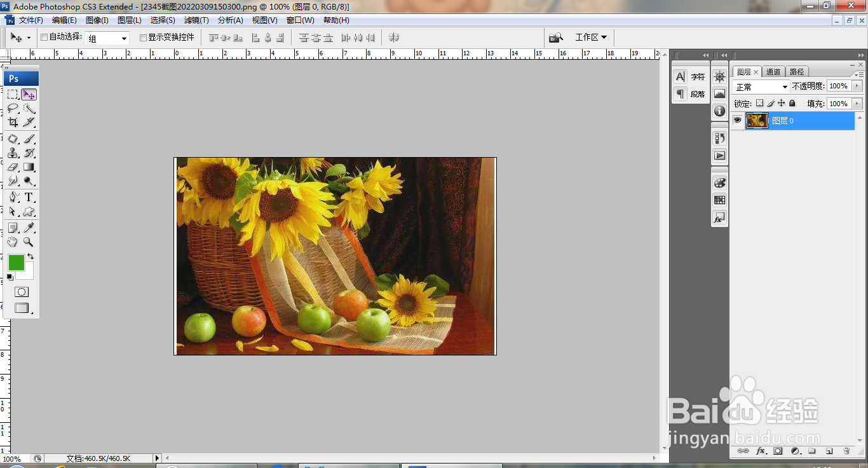This screenshot has height=468, width=868.
Task: Select the Move tool in the toolbox
Action: (29, 94)
